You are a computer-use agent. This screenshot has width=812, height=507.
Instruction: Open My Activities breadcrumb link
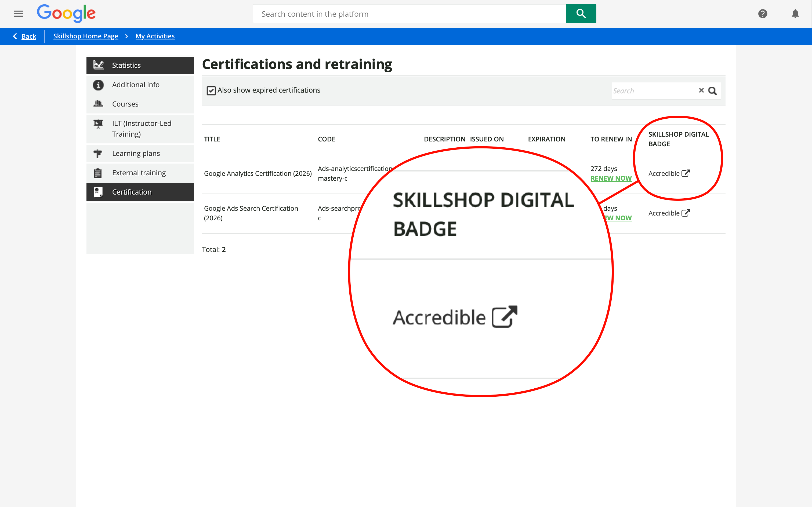tap(155, 36)
